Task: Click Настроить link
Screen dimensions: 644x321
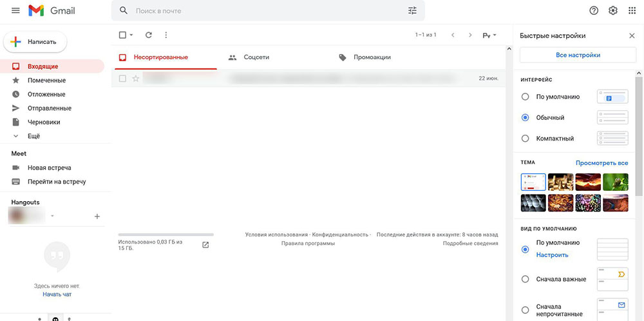Action: [x=552, y=255]
